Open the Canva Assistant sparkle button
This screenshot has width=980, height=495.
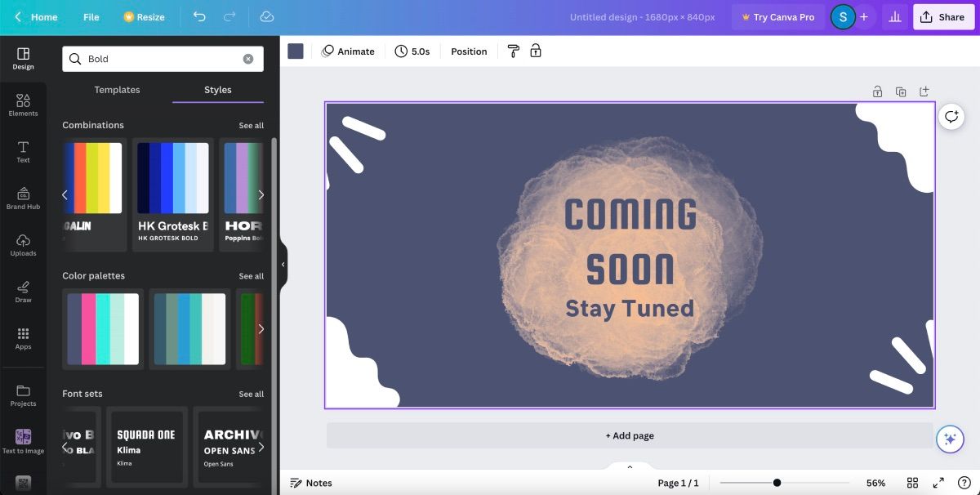(x=950, y=439)
